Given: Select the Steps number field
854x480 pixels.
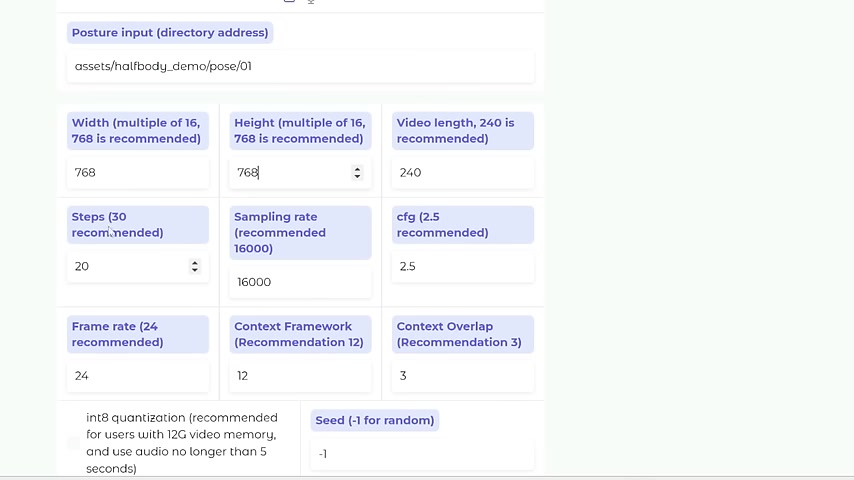Looking at the screenshot, I should tap(138, 266).
